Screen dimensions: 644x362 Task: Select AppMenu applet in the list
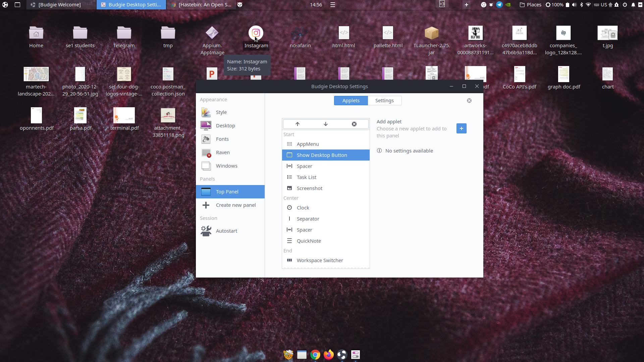click(x=326, y=144)
